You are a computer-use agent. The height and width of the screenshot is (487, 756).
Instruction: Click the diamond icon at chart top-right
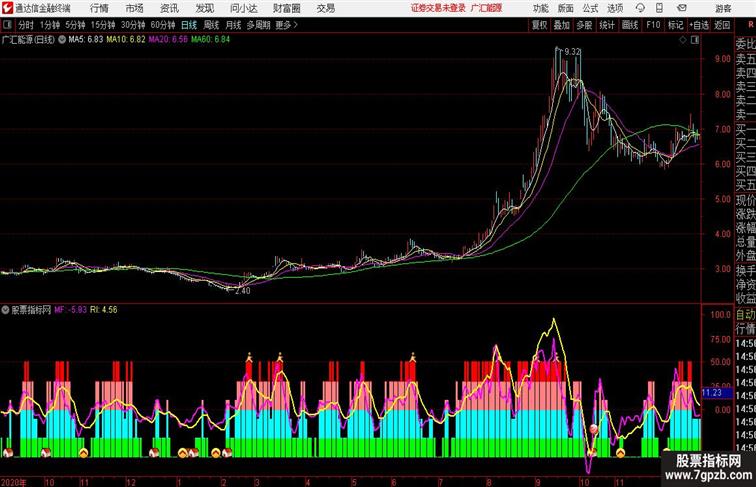683,40
